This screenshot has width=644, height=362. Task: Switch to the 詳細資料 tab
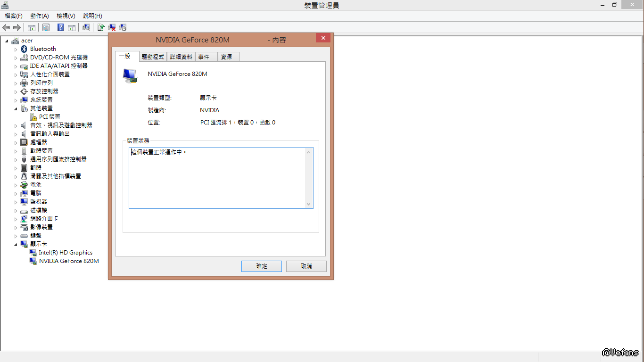click(181, 57)
